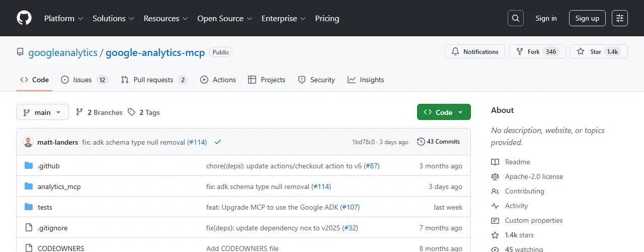Open the Pricing page
This screenshot has width=644, height=252.
[x=327, y=18]
